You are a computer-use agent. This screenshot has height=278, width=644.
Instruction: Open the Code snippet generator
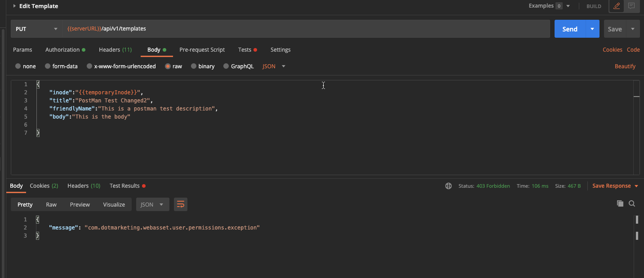coord(633,49)
